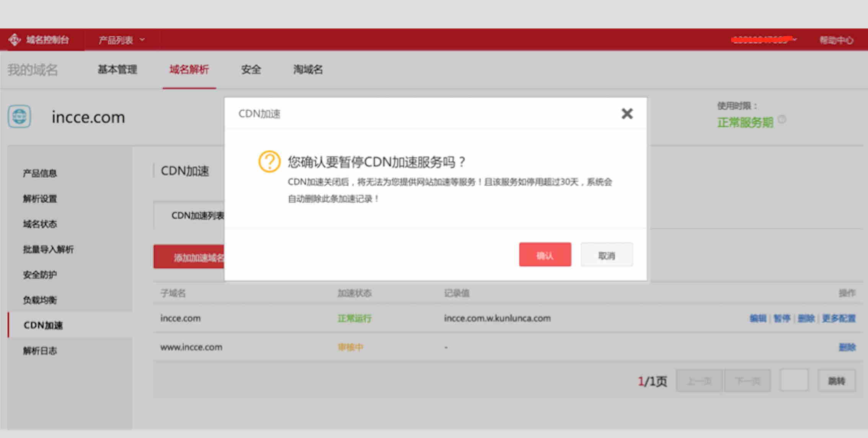Open 负载均衡 from the sidebar

(x=40, y=300)
